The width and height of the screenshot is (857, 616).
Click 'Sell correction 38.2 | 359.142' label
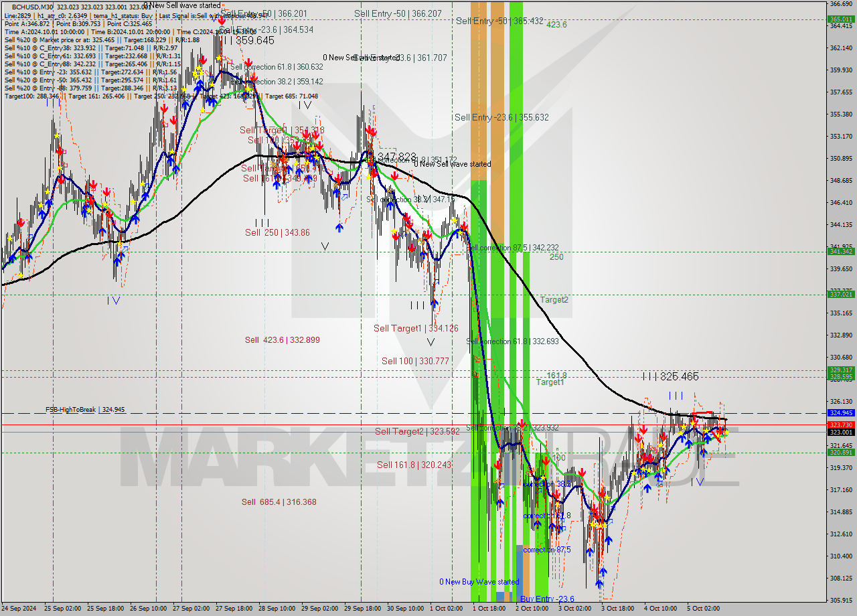(277, 82)
